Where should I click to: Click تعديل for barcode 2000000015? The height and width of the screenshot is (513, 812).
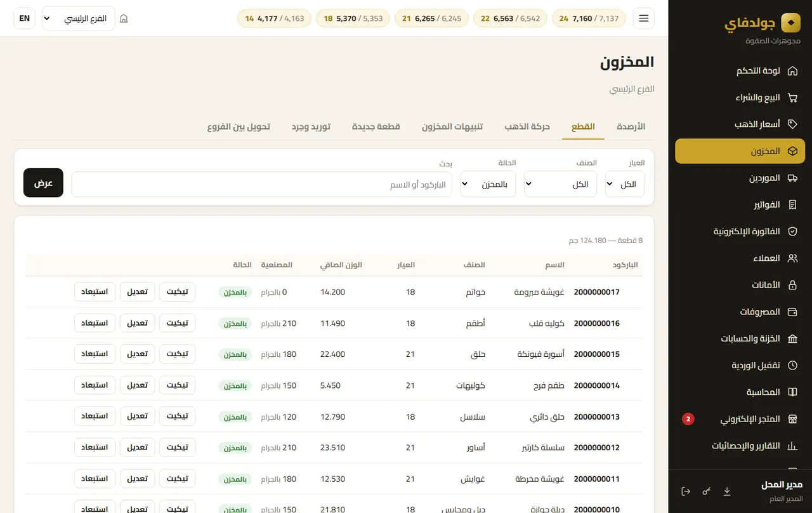click(x=138, y=354)
